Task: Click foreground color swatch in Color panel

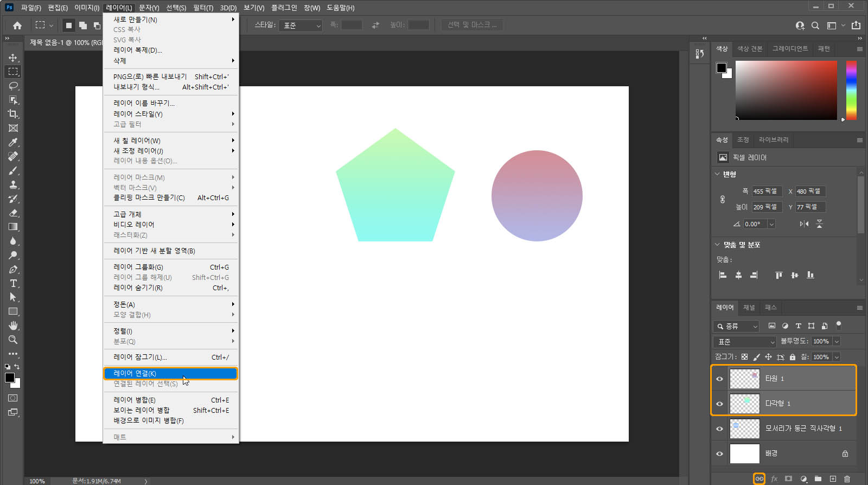Action: coord(721,67)
